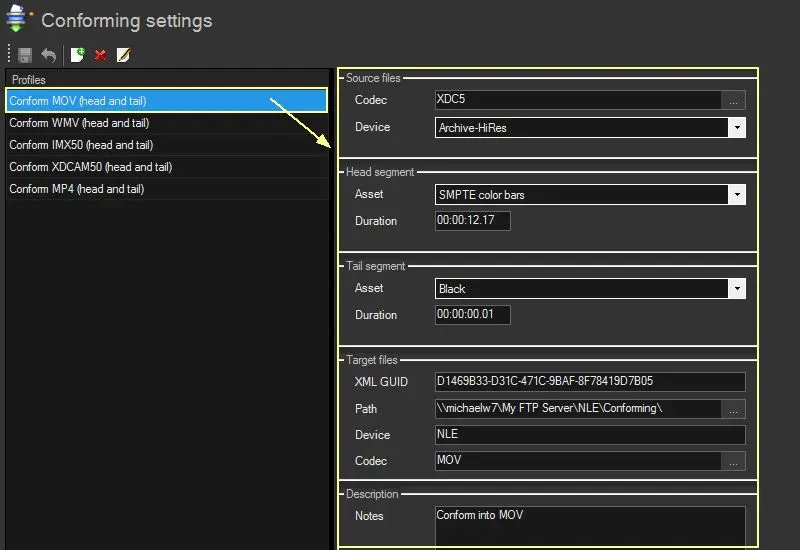Screen dimensions: 800x550
Task: Browse for the source files Codec
Action: pos(735,100)
